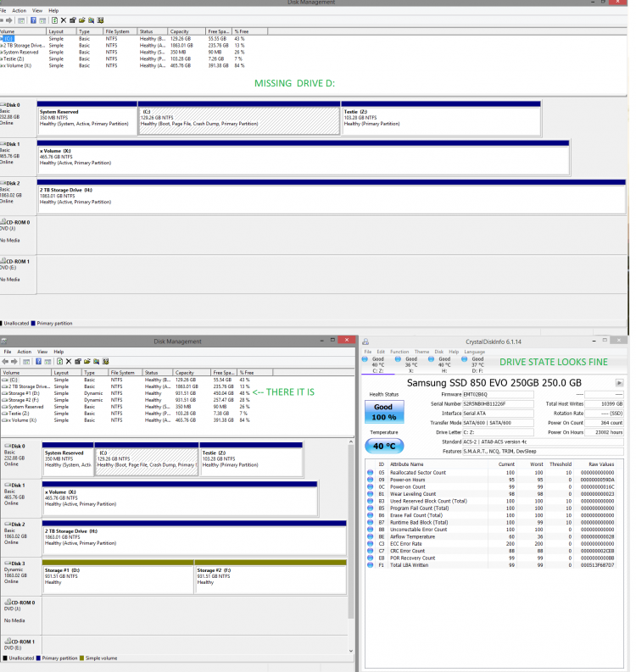The image size is (636, 672).
Task: Select System Reserved partition block in upper Disk 0
Action: tap(87, 119)
